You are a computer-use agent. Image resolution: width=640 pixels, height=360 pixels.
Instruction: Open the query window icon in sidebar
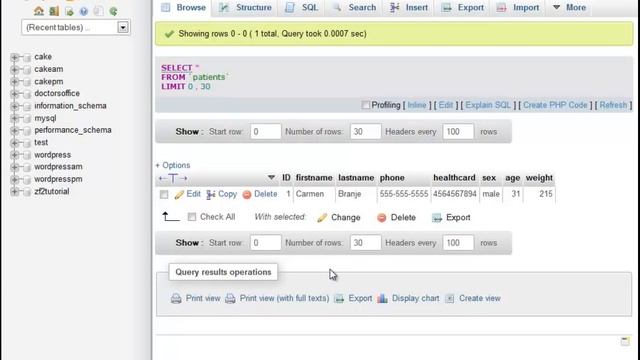(x=69, y=11)
